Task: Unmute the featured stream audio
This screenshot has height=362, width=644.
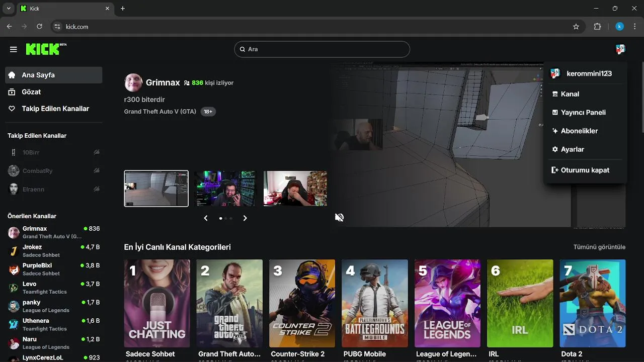Action: (x=340, y=217)
